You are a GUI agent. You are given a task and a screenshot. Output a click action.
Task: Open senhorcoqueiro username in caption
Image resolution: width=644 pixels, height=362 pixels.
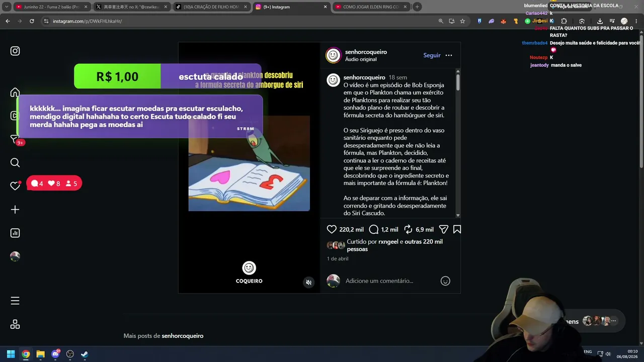[364, 77]
